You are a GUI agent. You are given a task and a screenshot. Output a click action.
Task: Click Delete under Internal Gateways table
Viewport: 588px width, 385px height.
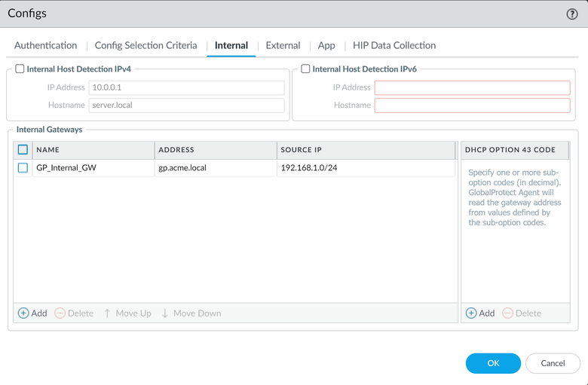[x=74, y=313]
